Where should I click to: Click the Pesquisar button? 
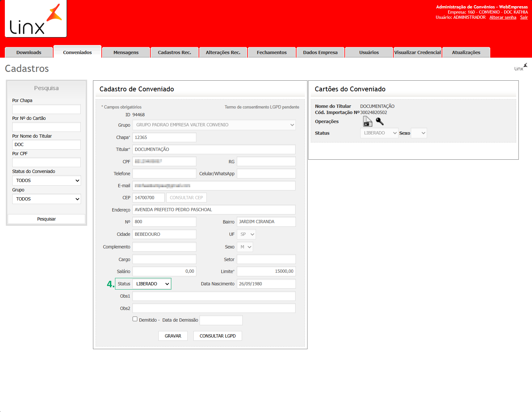tap(46, 219)
